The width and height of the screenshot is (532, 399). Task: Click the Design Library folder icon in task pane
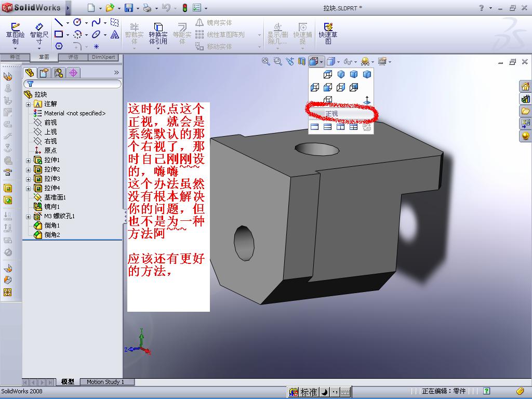[525, 111]
